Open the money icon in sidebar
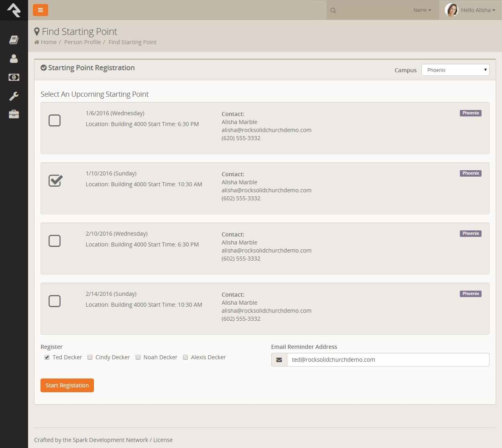 pyautogui.click(x=14, y=77)
